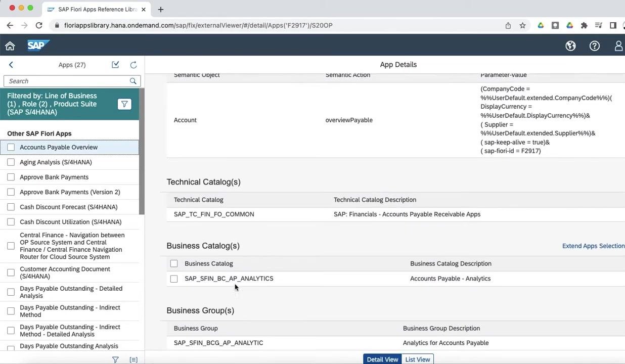
Task: Toggle the browser side panel icon
Action: 613,25
